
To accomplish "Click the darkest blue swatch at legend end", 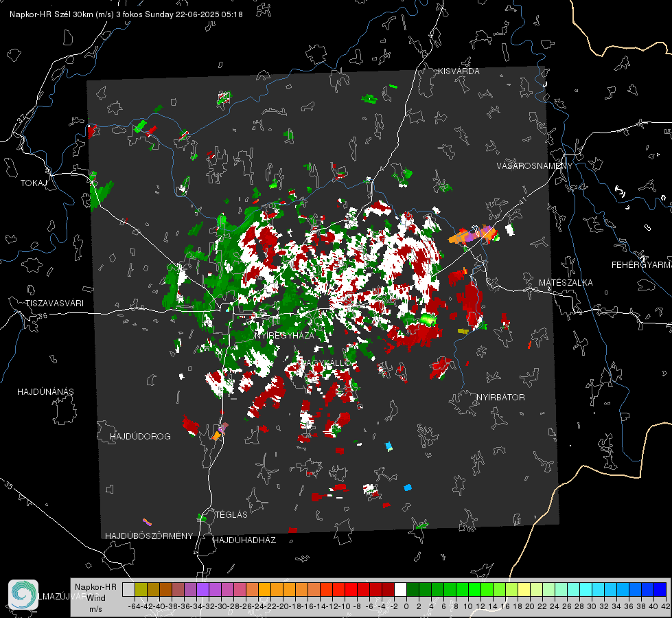I will (660, 589).
